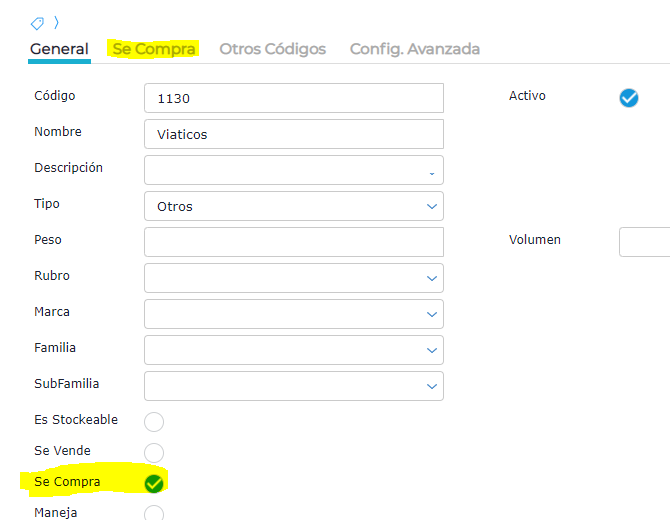
Task: Focus the Nombre text field
Action: click(x=294, y=134)
